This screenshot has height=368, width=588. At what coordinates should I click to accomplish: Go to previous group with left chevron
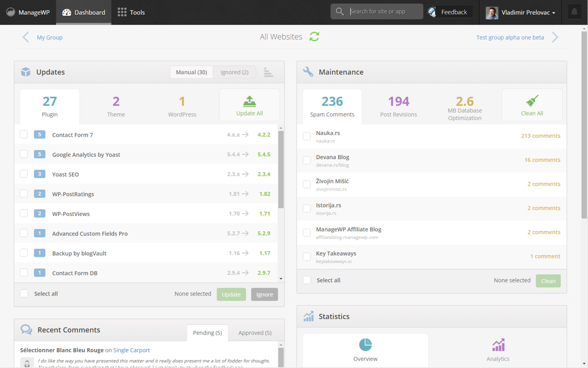tap(26, 37)
